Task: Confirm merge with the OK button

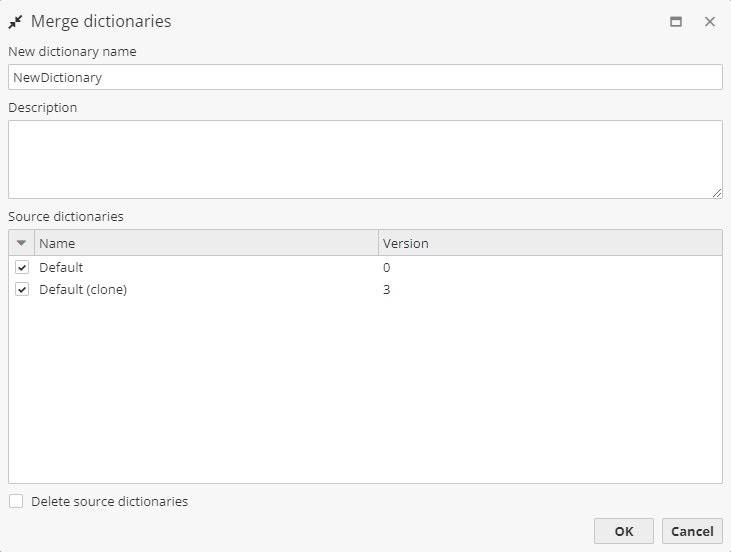Action: 623,531
